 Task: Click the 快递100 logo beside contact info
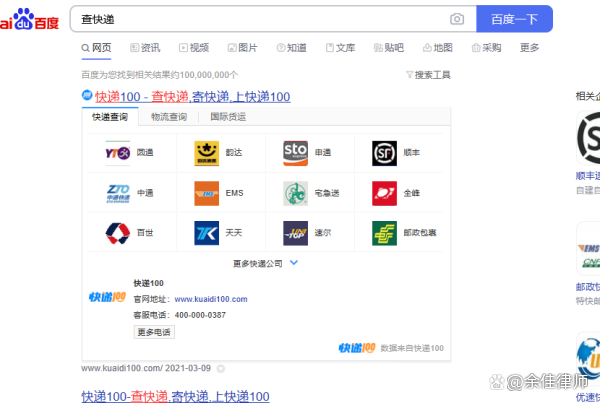pyautogui.click(x=108, y=297)
